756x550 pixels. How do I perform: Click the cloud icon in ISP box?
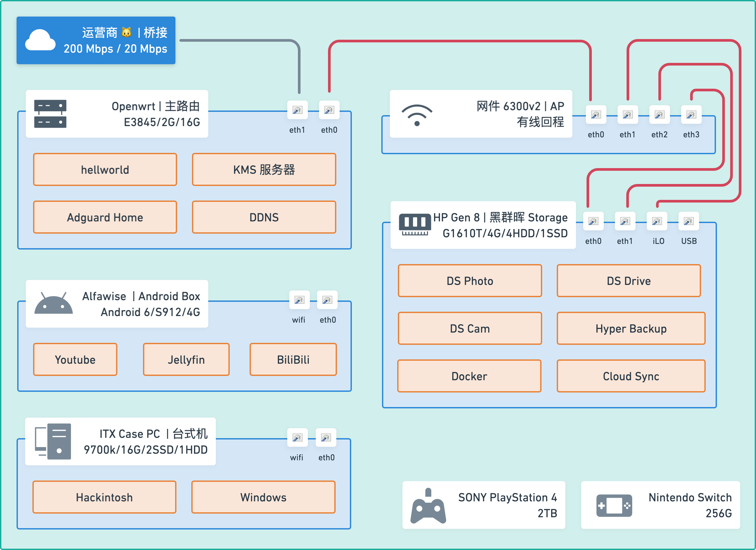pos(40,40)
